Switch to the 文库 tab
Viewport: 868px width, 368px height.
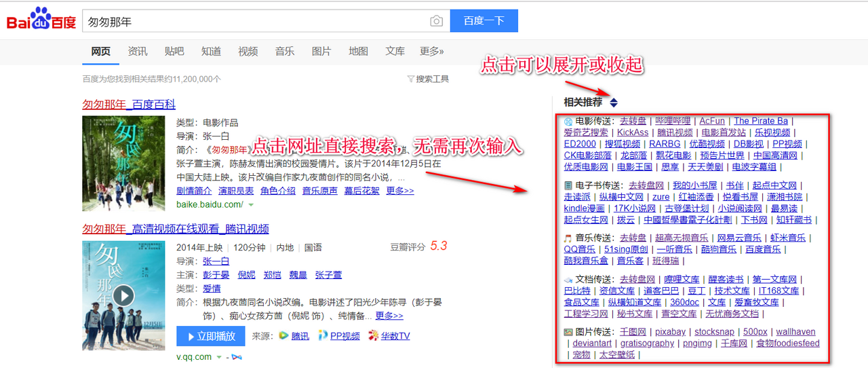point(395,52)
